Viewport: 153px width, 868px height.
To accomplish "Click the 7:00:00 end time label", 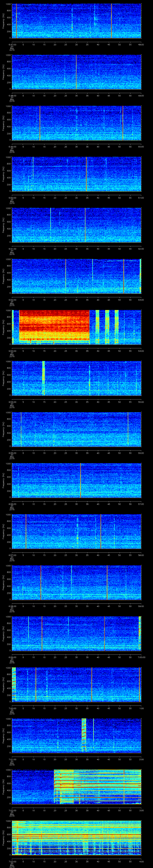I will click(141, 657).
